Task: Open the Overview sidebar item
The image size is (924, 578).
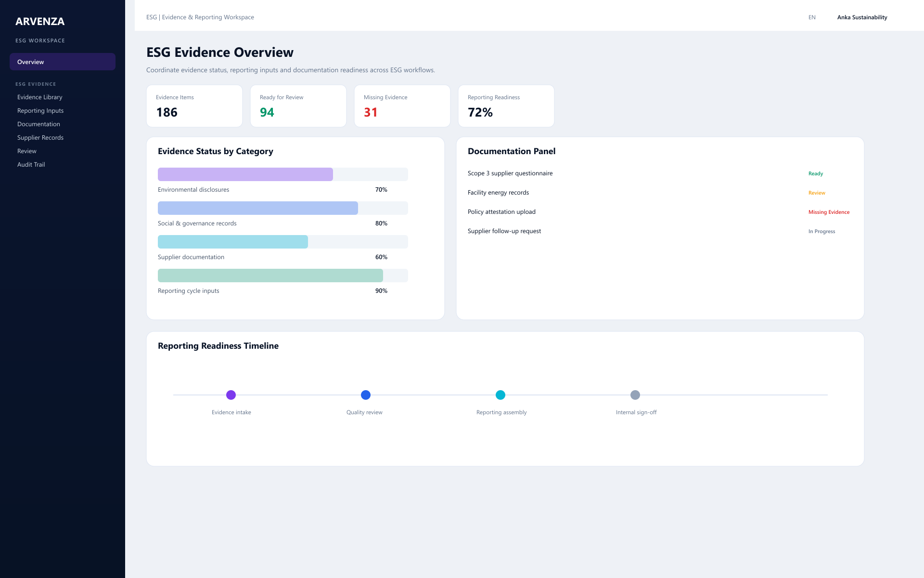Action: pyautogui.click(x=63, y=62)
